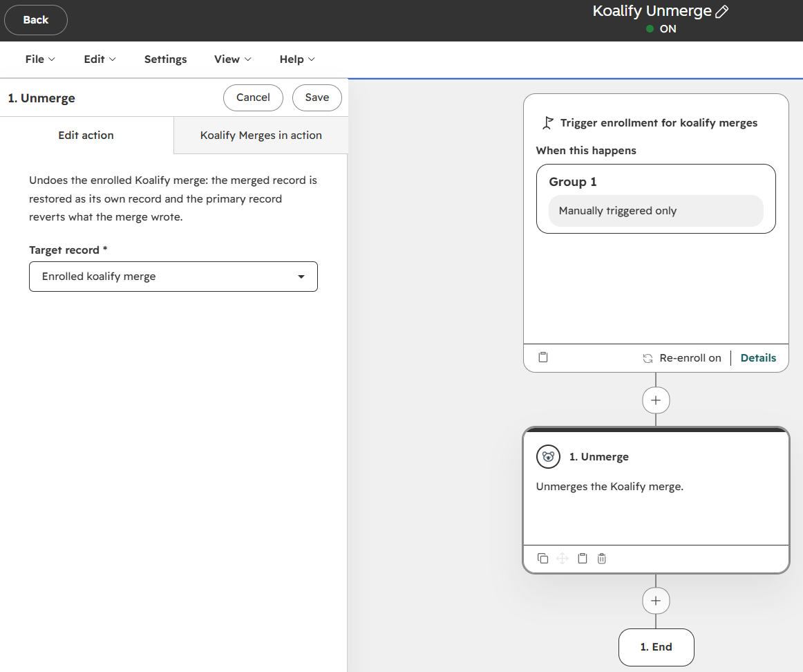Delete the Unmerge action with the trash icon
Image resolution: width=803 pixels, height=672 pixels.
(x=602, y=559)
